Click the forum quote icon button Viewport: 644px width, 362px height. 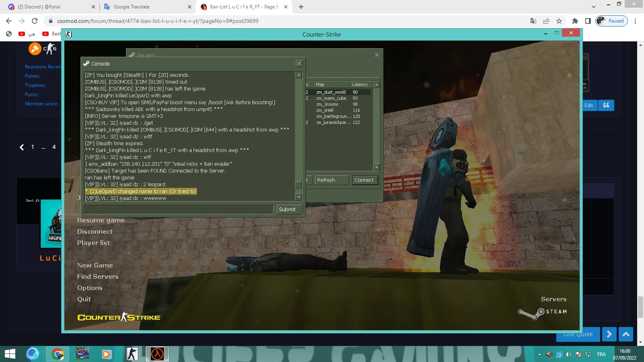[606, 105]
